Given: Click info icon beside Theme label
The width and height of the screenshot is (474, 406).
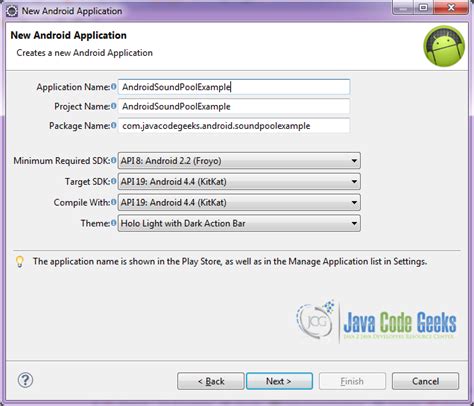Looking at the screenshot, I should [114, 223].
